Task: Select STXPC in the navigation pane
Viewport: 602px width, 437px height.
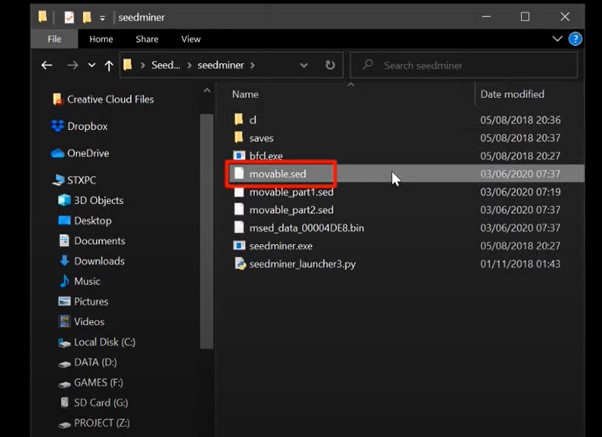Action: click(x=81, y=180)
